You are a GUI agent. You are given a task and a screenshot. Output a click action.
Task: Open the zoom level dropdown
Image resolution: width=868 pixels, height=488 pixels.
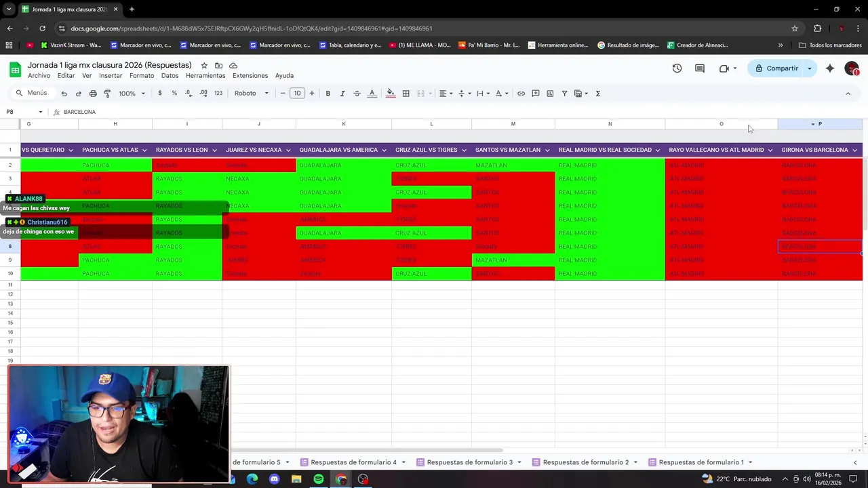[132, 94]
